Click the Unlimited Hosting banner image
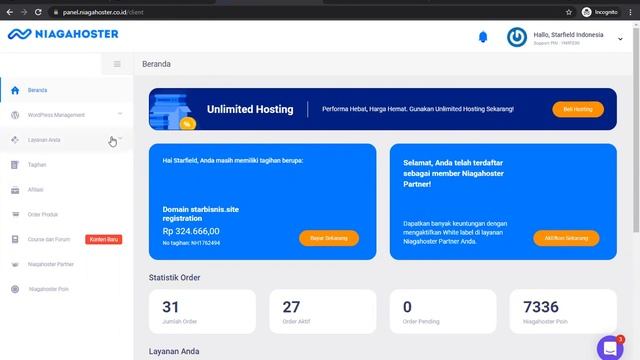The width and height of the screenshot is (640, 360). point(173,111)
